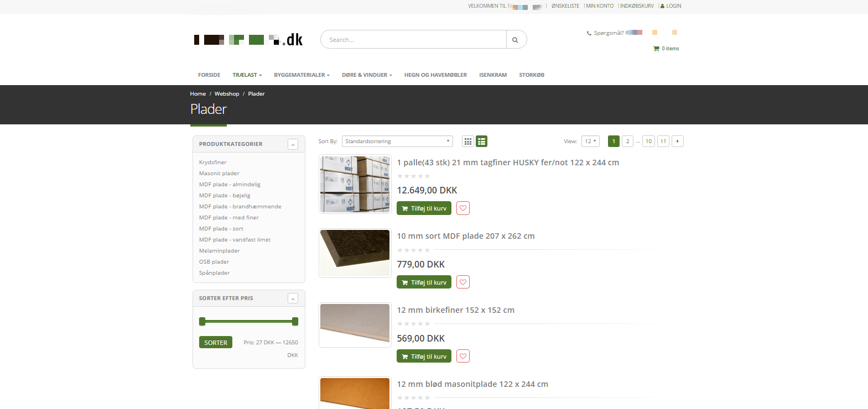This screenshot has width=868, height=409.
Task: Switch to list view layout
Action: (x=482, y=141)
